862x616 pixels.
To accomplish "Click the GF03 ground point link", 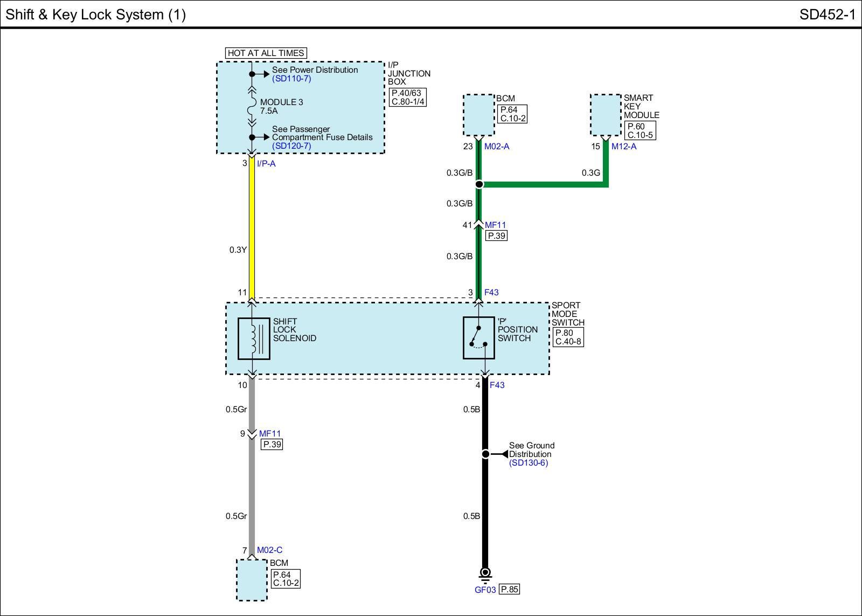I will pos(485,590).
